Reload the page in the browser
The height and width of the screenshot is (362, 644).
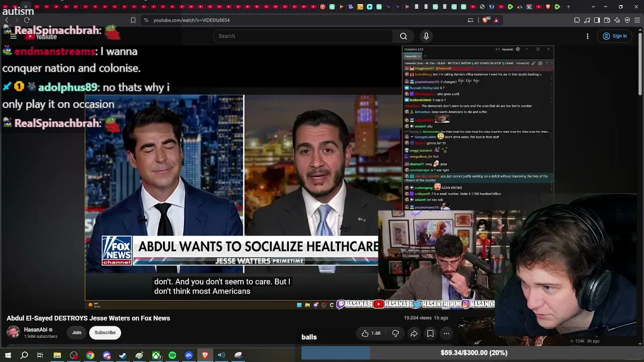[x=27, y=20]
